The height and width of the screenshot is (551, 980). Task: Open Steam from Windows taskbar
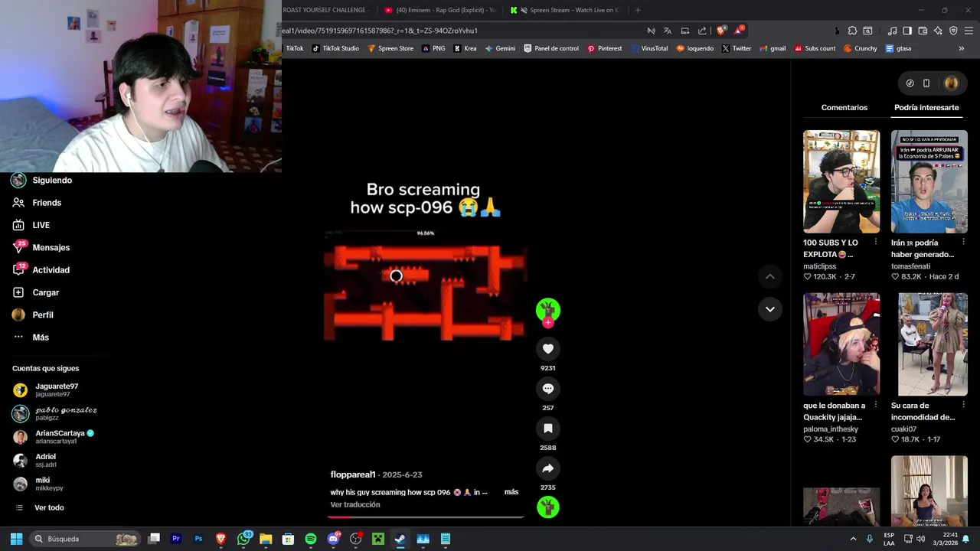pyautogui.click(x=400, y=539)
